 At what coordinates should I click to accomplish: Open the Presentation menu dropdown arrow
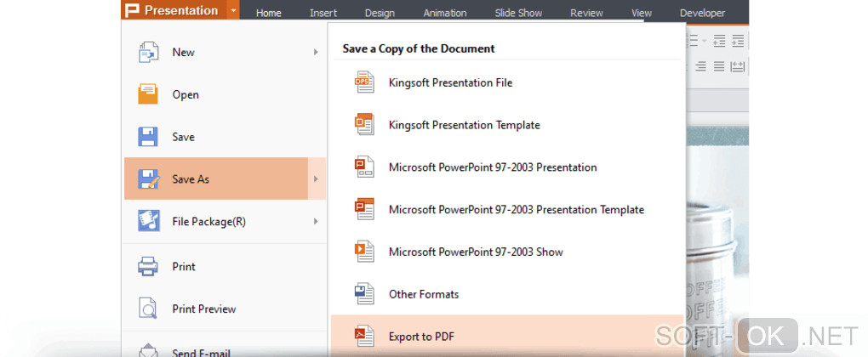pos(233,11)
